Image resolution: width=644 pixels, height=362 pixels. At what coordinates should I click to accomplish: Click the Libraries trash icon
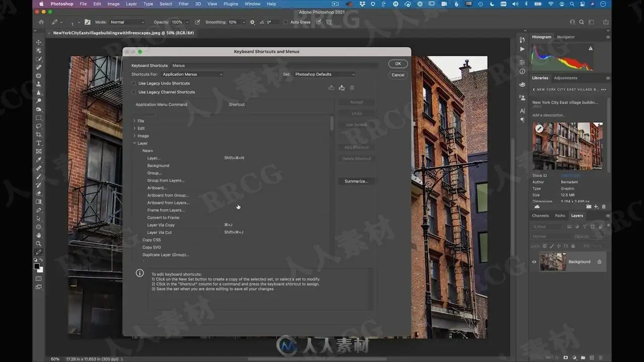coord(604,207)
